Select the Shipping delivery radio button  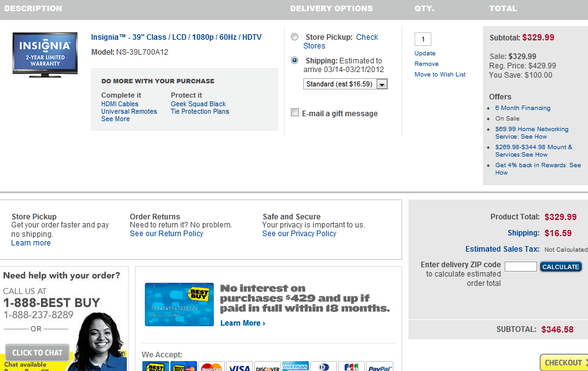[295, 60]
